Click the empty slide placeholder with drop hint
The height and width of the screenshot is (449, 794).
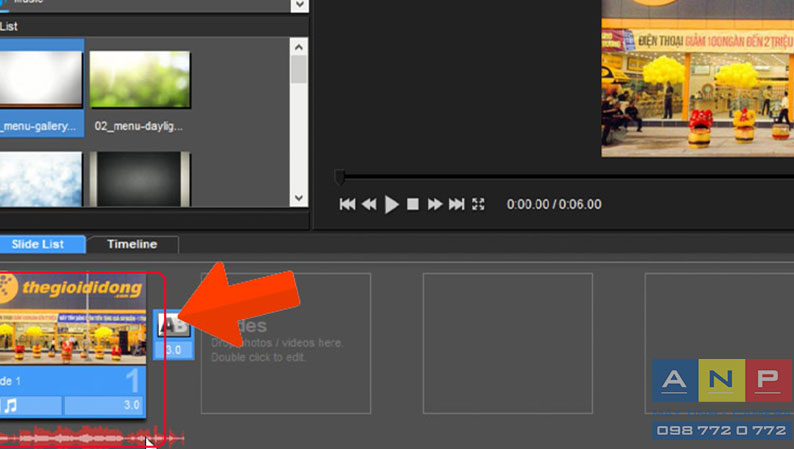pyautogui.click(x=286, y=343)
